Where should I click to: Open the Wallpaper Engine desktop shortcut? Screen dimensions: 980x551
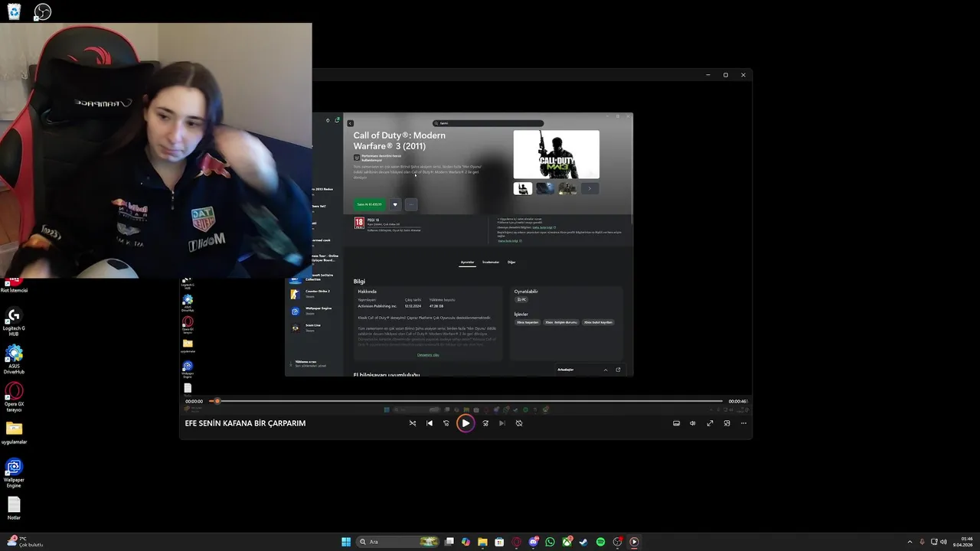(x=14, y=473)
